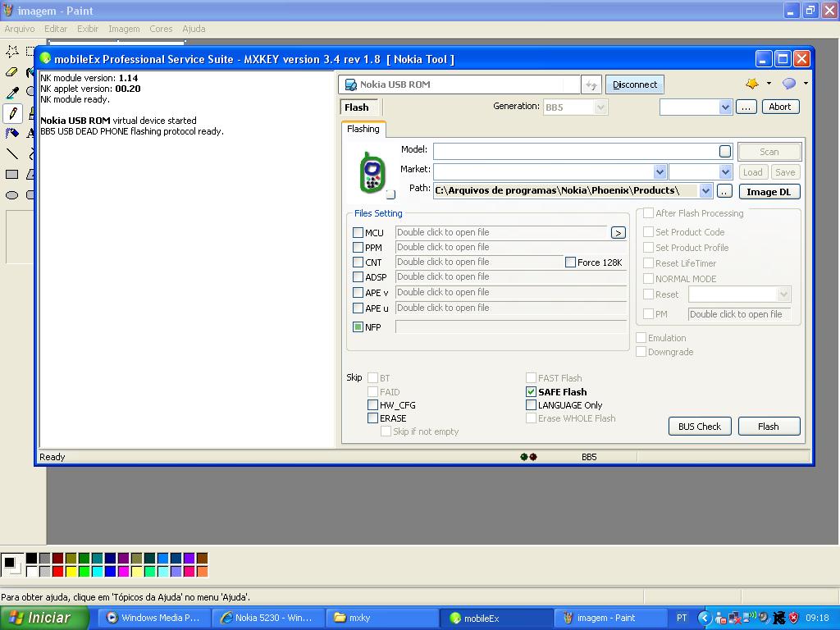Tick the LANGUAGE Only checkbox

coord(531,405)
